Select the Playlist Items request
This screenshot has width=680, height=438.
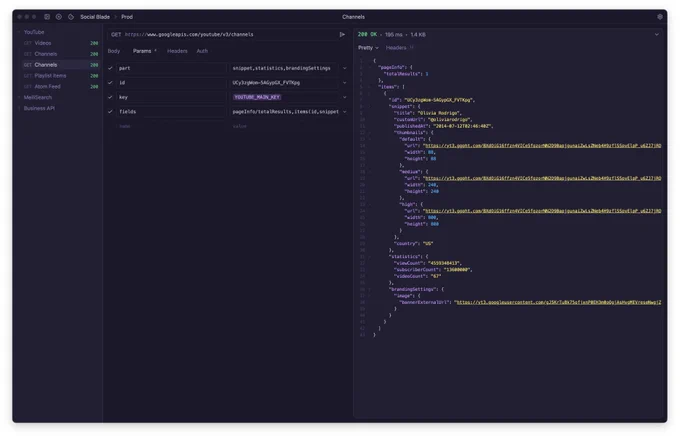point(60,75)
